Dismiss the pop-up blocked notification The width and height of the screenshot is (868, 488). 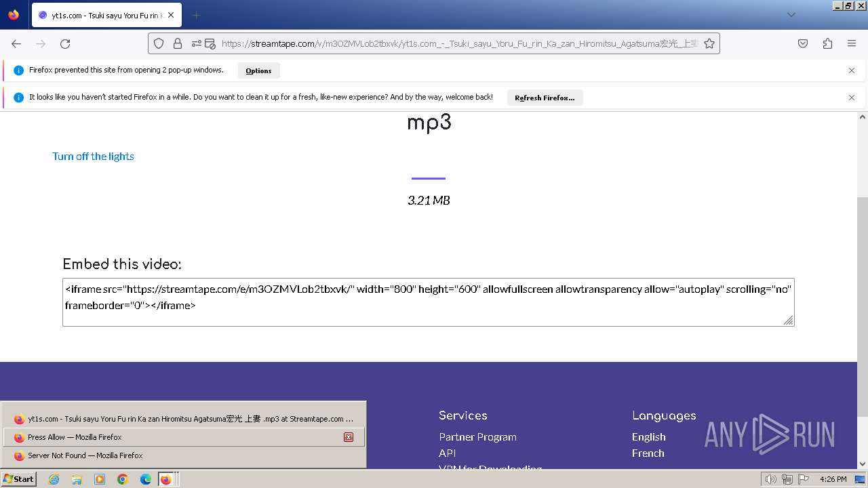[x=852, y=70]
